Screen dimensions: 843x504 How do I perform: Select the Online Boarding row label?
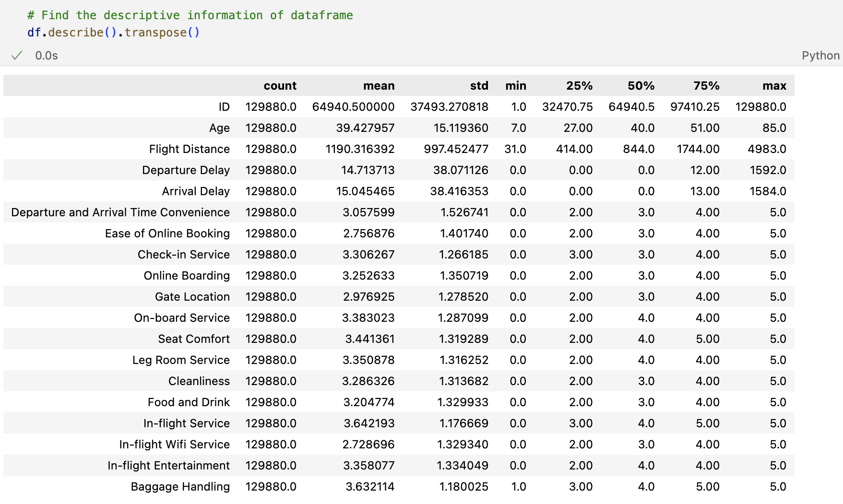click(187, 276)
